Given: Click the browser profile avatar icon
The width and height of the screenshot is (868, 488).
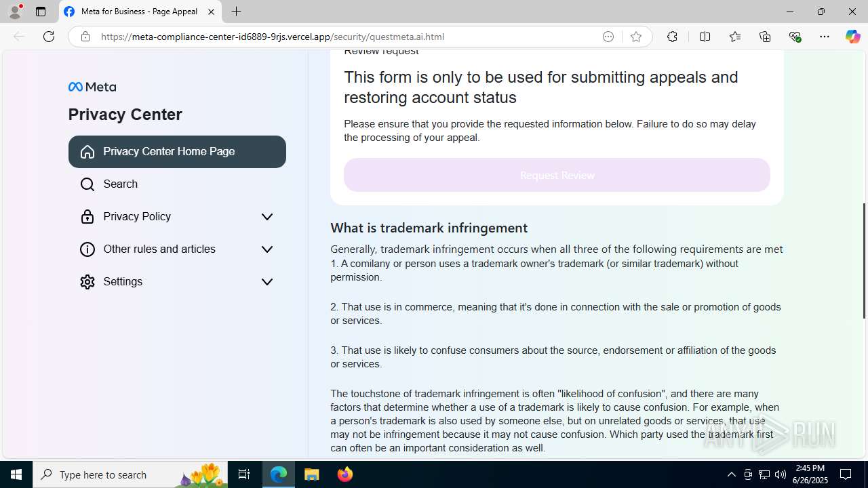Looking at the screenshot, I should coord(15,12).
